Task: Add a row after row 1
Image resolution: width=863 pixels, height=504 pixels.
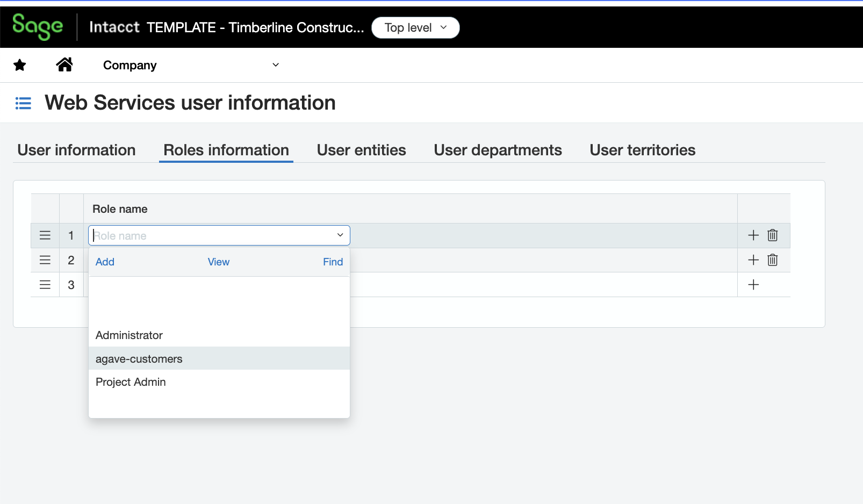Action: point(753,235)
